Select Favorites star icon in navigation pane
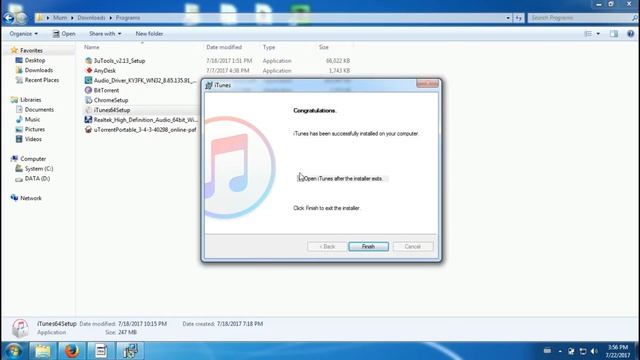640x360 pixels. 14,50
